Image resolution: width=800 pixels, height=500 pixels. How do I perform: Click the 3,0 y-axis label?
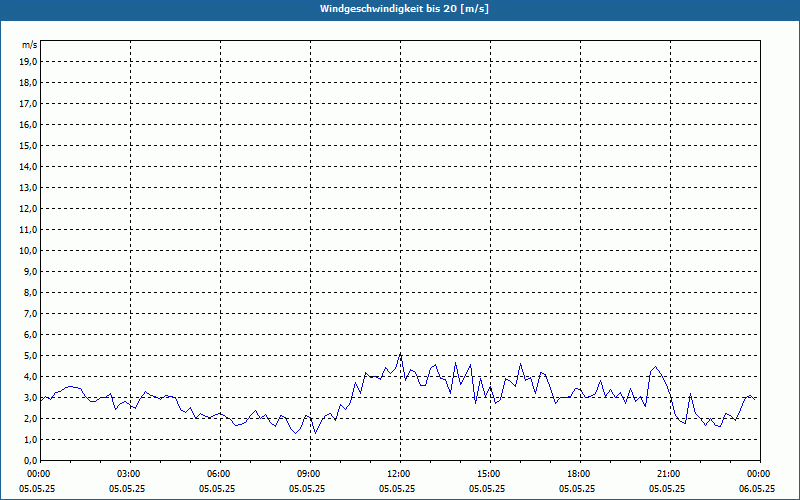pyautogui.click(x=30, y=397)
